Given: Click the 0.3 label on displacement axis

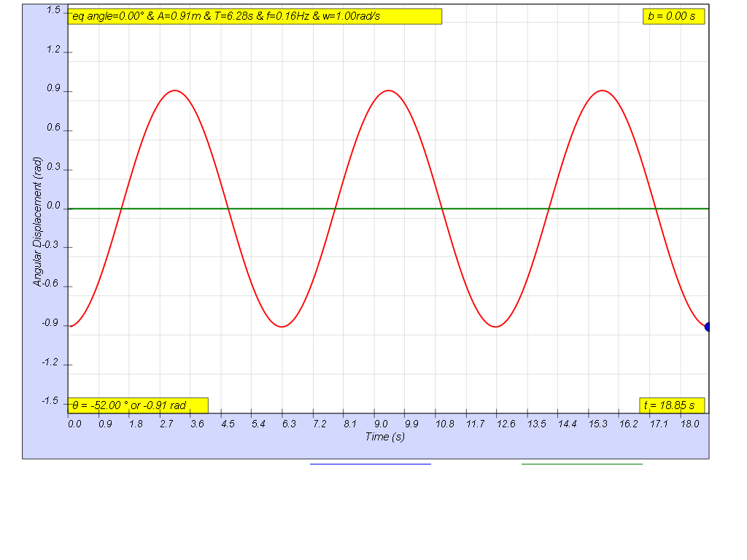Looking at the screenshot, I should click(x=54, y=167).
